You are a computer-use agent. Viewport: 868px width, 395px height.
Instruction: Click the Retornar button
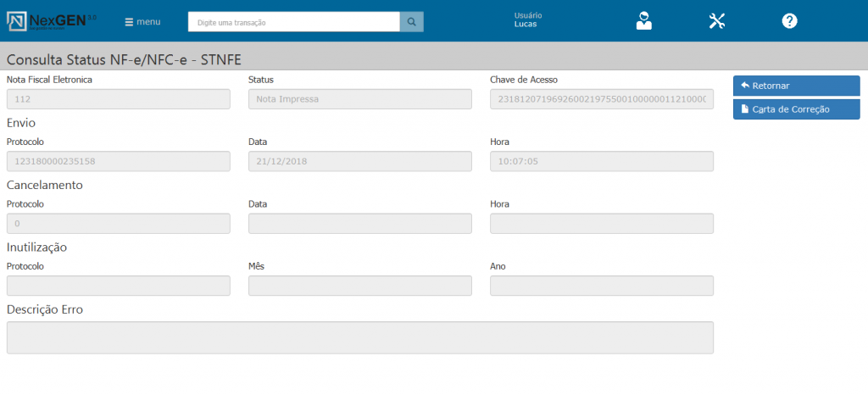click(x=796, y=86)
